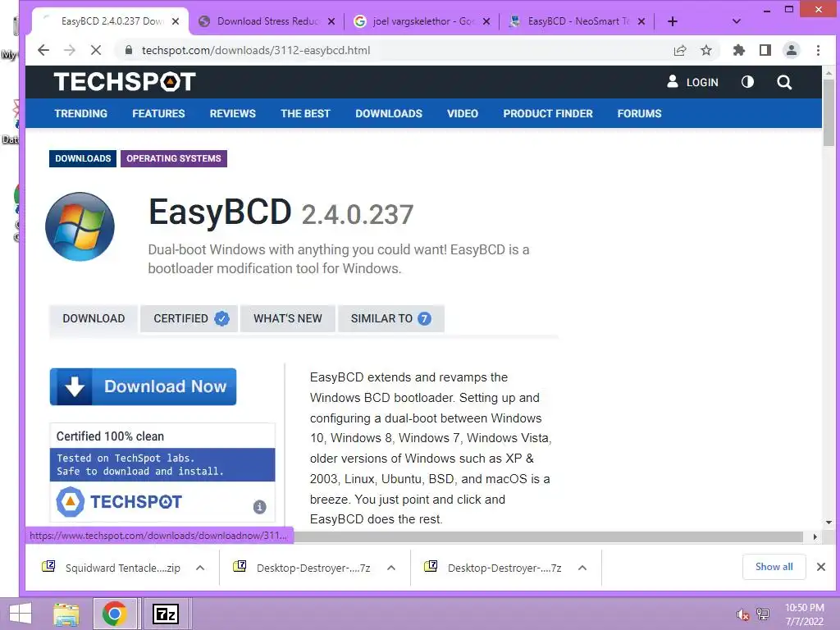Open the Chrome profile avatar
Screen dimensions: 840x630
point(792,50)
